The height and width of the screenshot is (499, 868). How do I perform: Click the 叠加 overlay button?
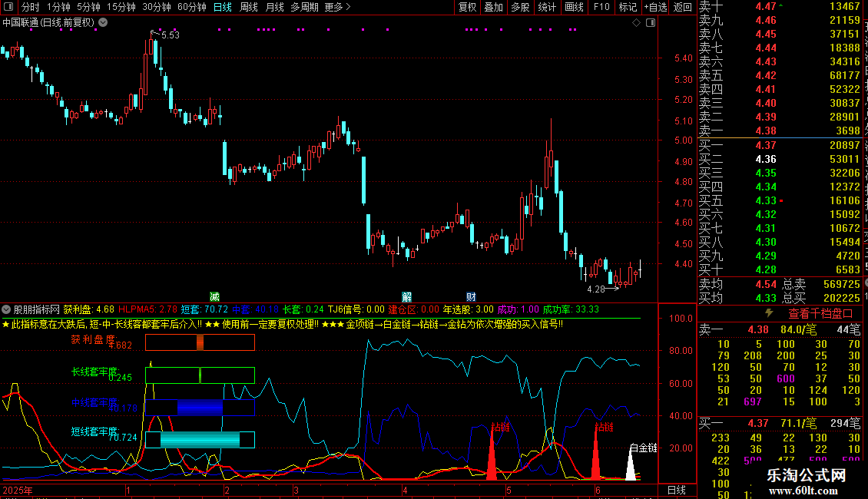pos(493,7)
